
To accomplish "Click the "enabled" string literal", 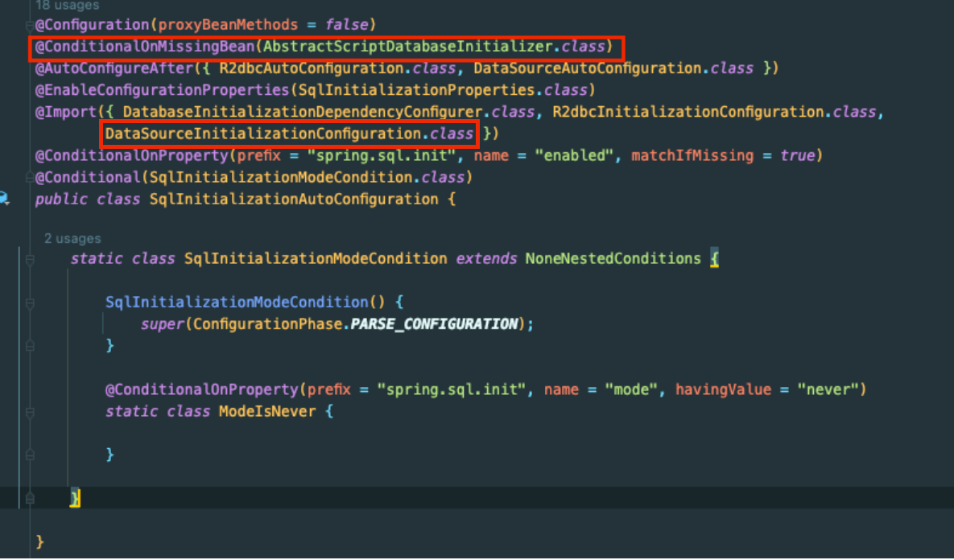I will click(x=574, y=155).
